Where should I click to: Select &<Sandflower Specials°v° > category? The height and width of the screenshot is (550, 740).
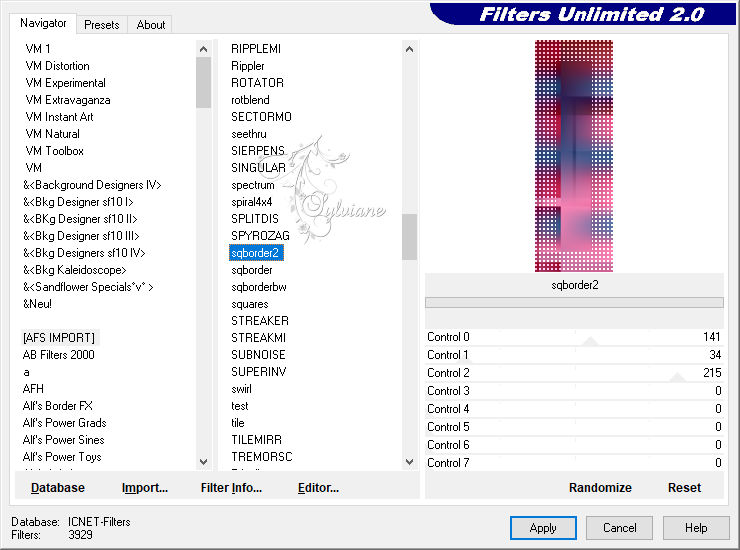88,287
